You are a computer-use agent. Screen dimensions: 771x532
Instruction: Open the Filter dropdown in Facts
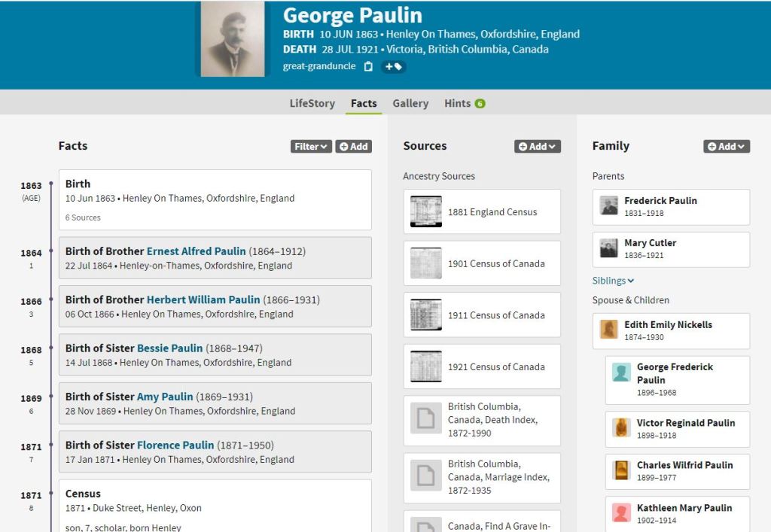(x=311, y=147)
